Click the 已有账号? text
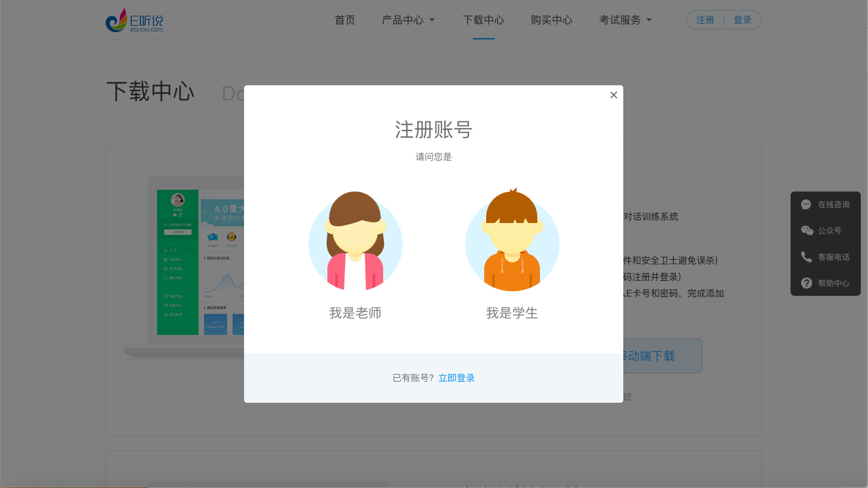The width and height of the screenshot is (868, 488). [x=413, y=378]
